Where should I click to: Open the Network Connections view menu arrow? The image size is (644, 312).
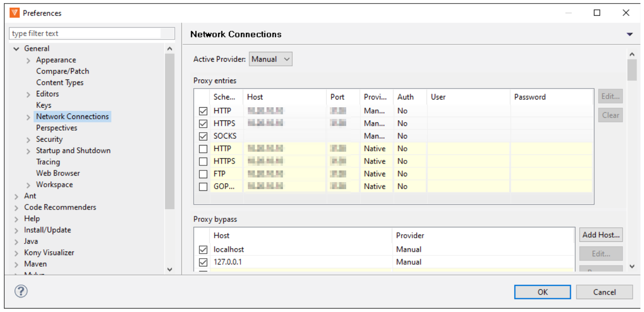(629, 34)
